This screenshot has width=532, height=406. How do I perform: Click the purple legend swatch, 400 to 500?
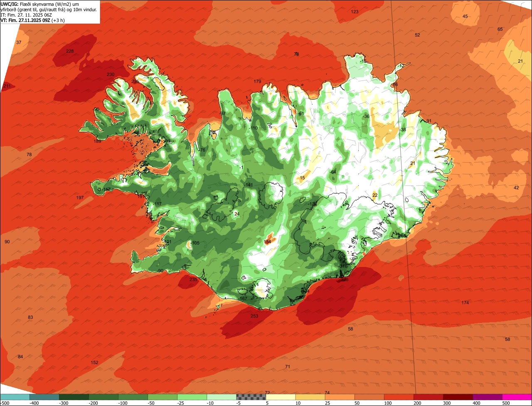point(487,397)
